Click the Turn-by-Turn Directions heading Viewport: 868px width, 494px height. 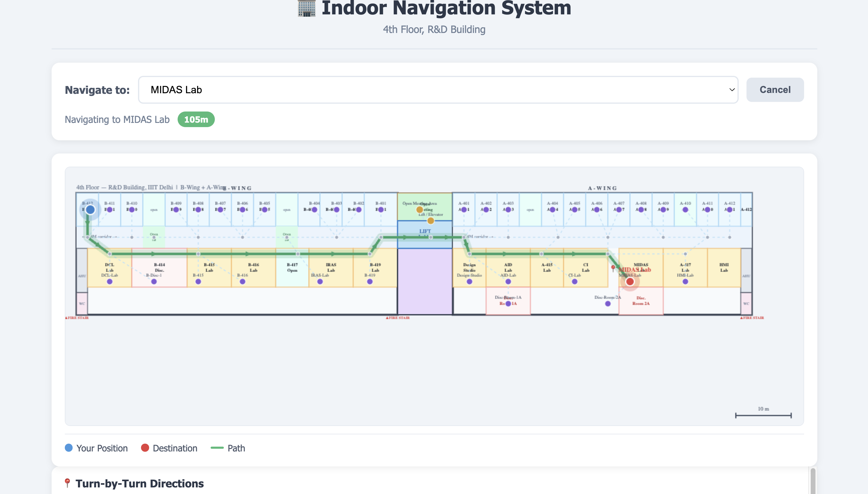[x=140, y=484]
